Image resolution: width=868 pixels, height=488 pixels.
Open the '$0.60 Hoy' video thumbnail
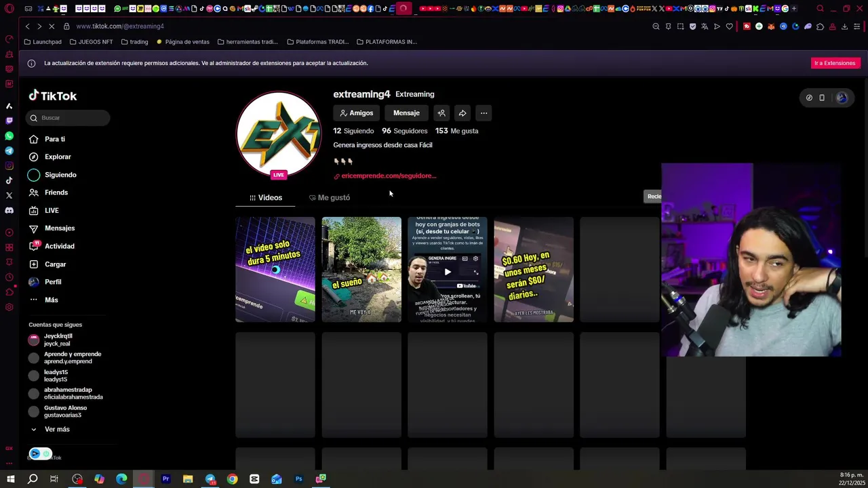(534, 269)
